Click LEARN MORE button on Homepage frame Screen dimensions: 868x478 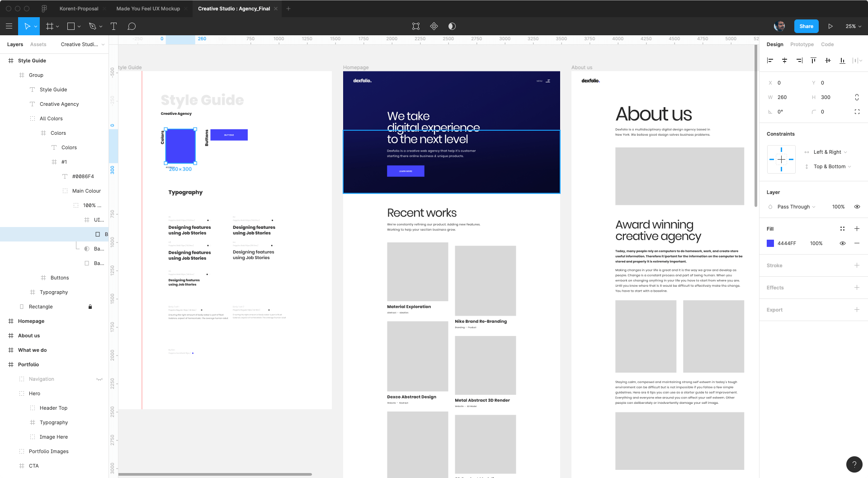pos(406,171)
